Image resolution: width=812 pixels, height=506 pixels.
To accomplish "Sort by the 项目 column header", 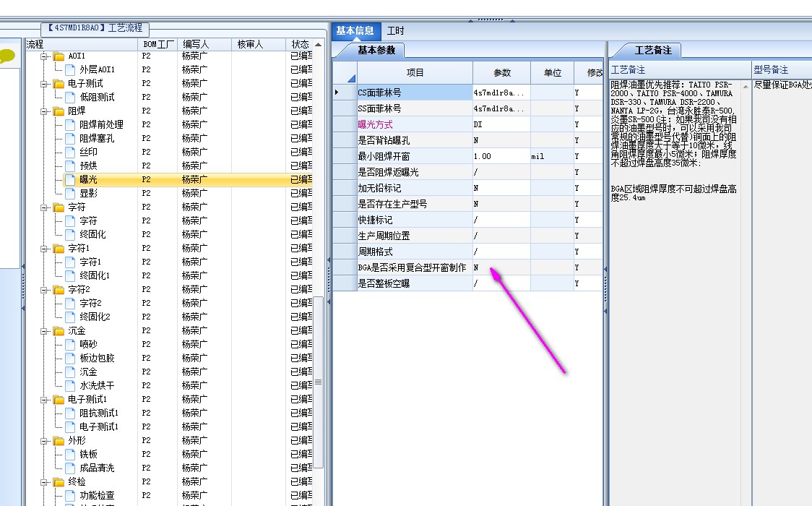I will pyautogui.click(x=415, y=72).
